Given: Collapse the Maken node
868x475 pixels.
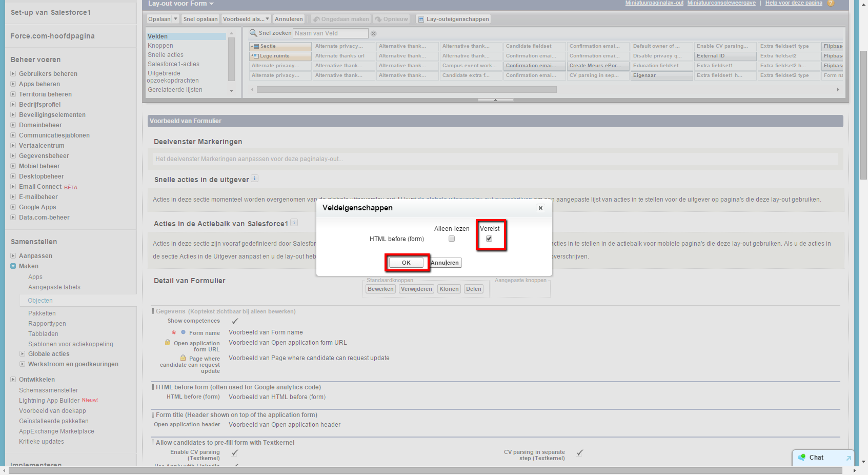Looking at the screenshot, I should pyautogui.click(x=13, y=266).
